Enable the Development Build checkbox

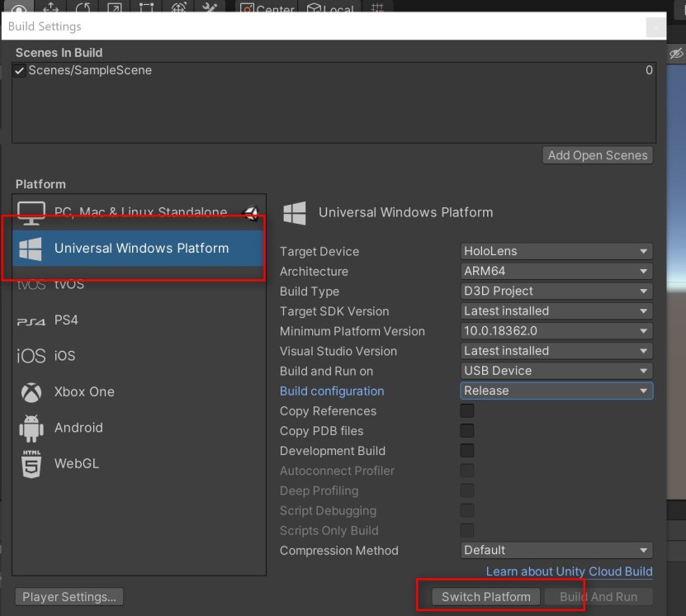(x=466, y=451)
